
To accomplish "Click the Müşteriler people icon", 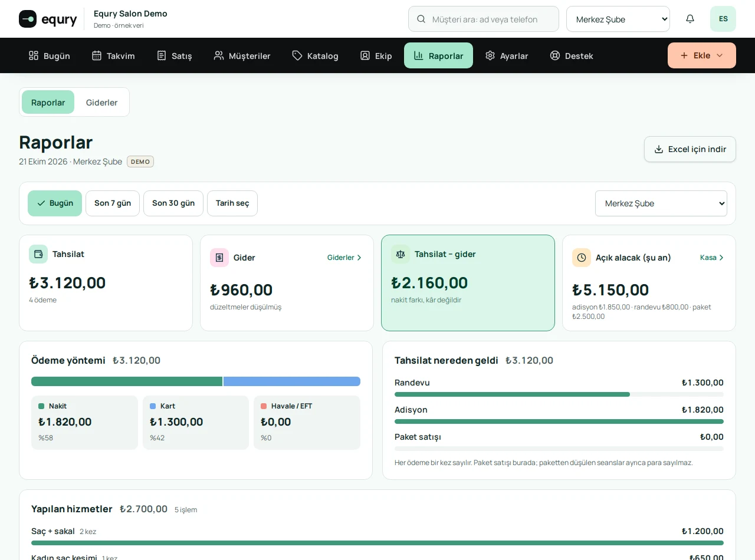I will [219, 55].
